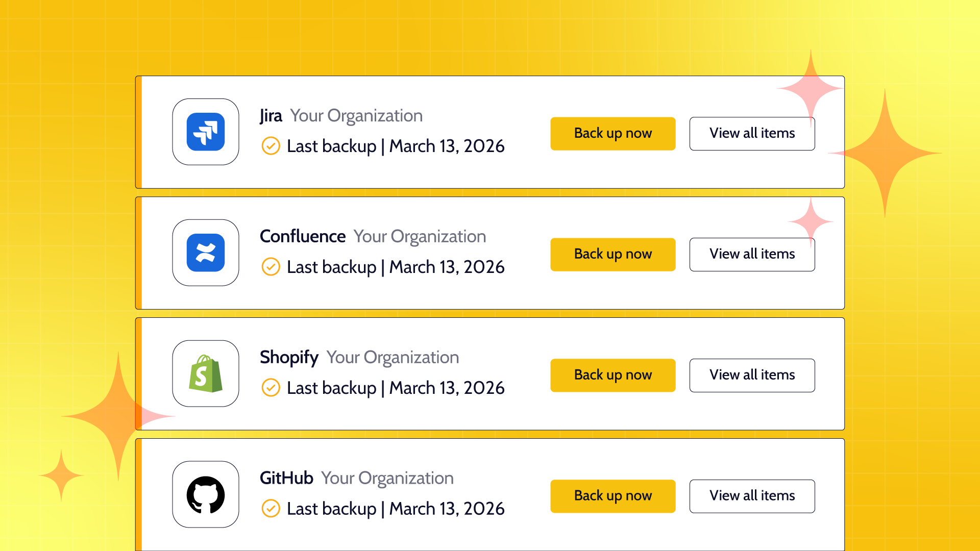The height and width of the screenshot is (551, 980).
Task: Trigger Back up now for GitHub
Action: point(612,496)
